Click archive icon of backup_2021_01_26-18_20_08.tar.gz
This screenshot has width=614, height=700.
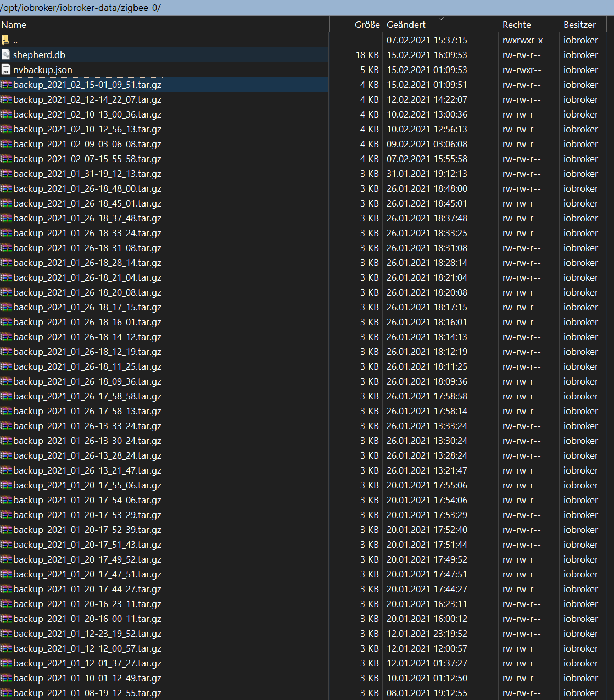(x=6, y=292)
